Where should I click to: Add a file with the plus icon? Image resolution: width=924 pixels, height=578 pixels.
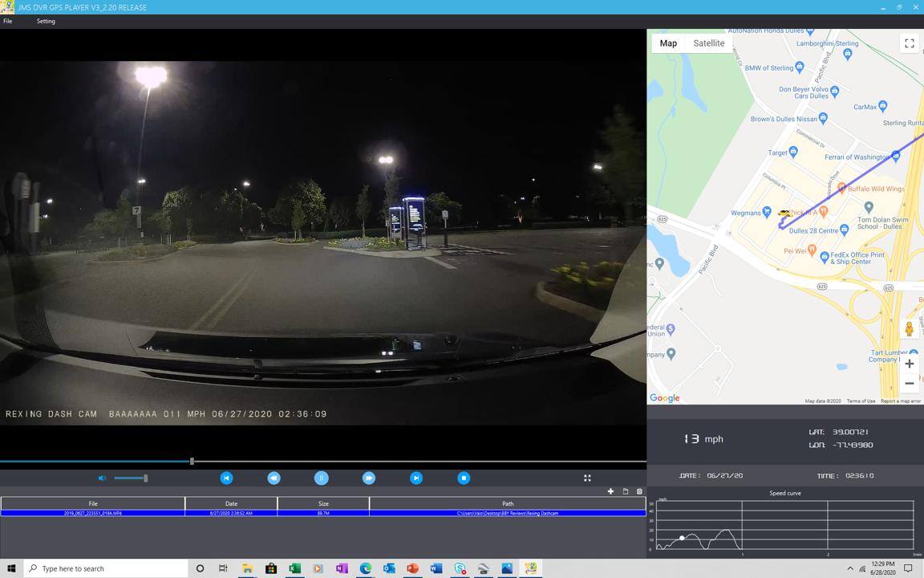click(x=610, y=491)
